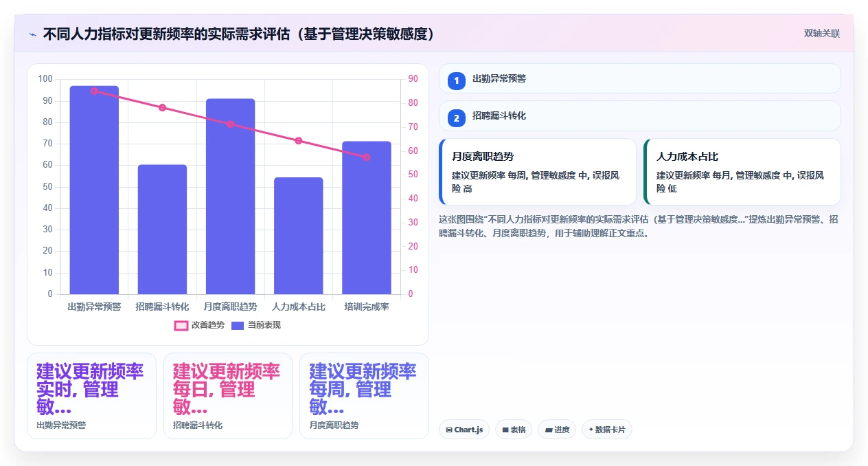
Task: Click the 培训完成率 bar in chart
Action: (367, 218)
